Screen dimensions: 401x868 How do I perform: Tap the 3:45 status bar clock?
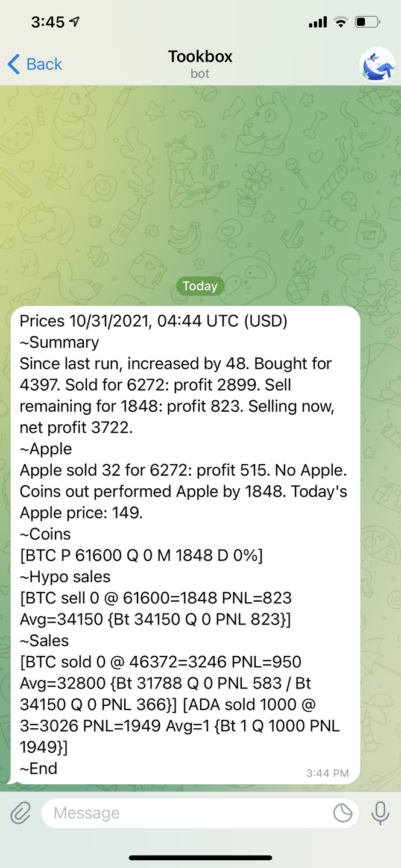point(48,22)
